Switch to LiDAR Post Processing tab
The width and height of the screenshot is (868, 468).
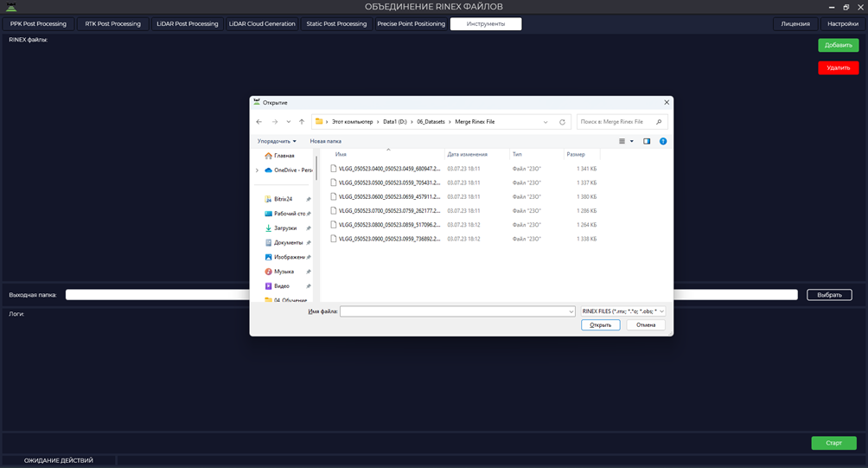coord(187,24)
